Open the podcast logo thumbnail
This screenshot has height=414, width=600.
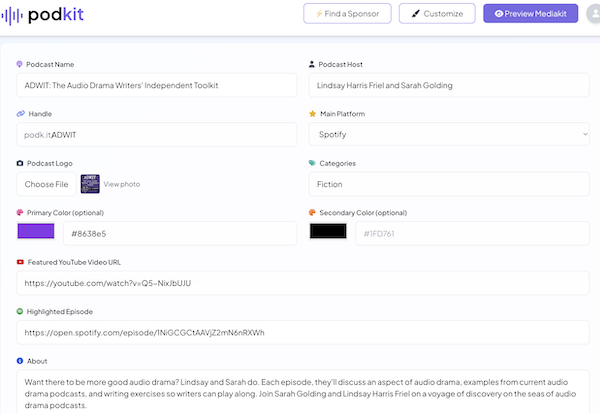(90, 184)
